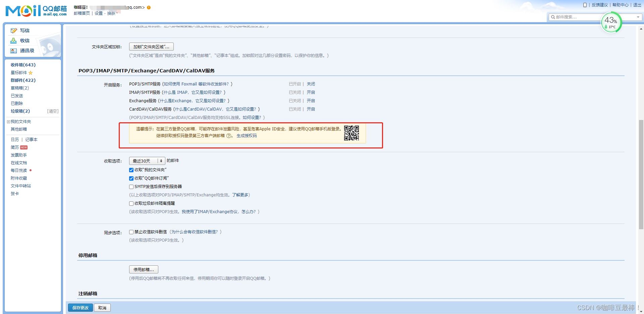Click the 收信 download tray icon
The width and height of the screenshot is (644, 314).
coord(13,41)
